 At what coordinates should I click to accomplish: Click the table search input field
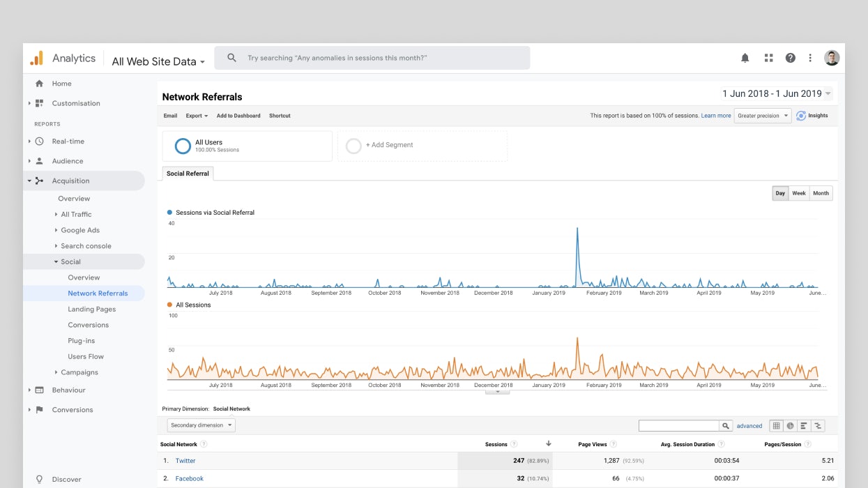(x=678, y=425)
